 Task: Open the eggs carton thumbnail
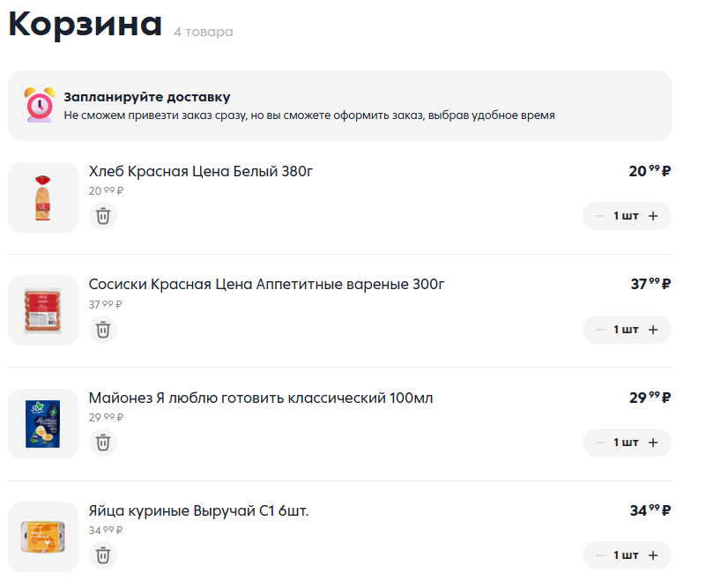pyautogui.click(x=43, y=537)
